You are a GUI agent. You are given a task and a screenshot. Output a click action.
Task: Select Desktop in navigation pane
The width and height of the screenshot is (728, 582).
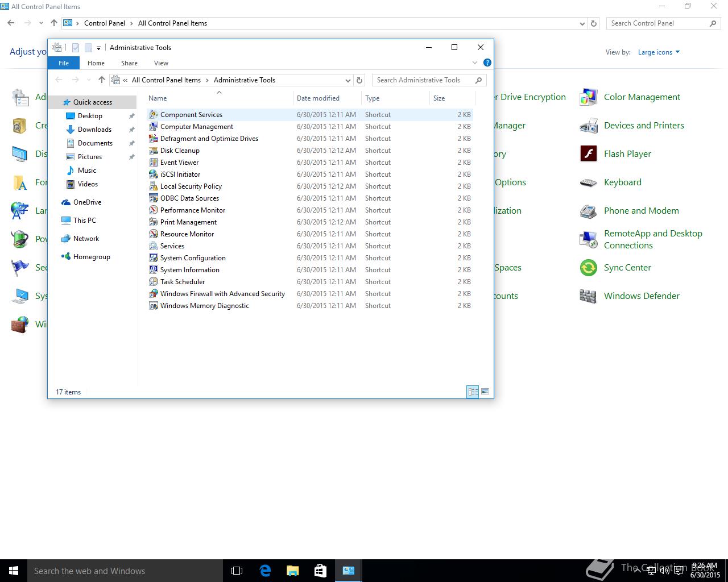90,116
